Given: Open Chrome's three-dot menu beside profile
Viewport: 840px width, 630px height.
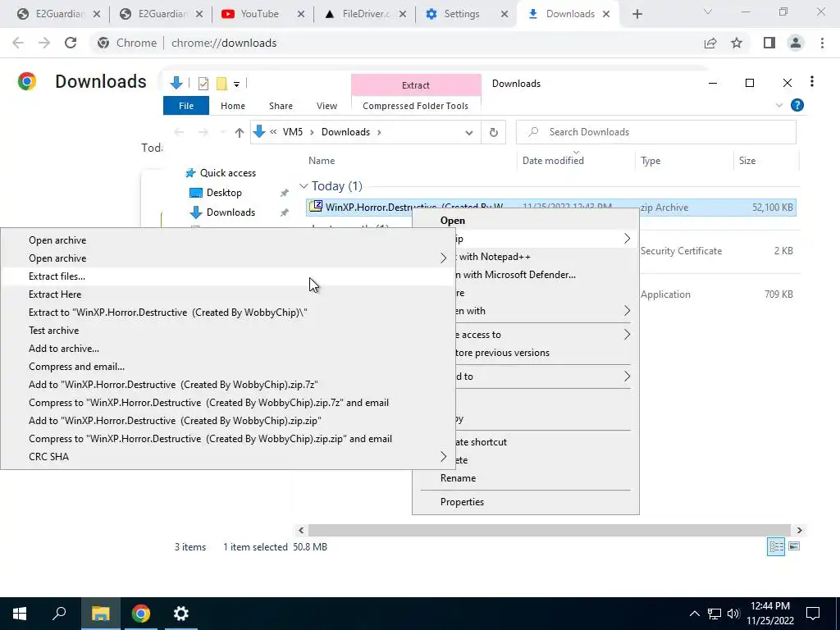Looking at the screenshot, I should point(822,43).
